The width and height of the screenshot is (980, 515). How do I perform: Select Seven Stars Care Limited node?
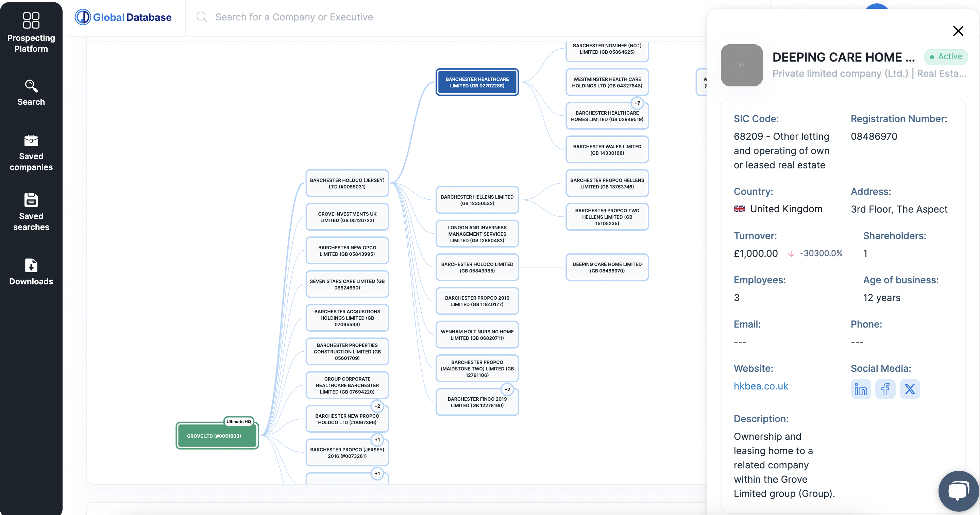[x=347, y=284]
